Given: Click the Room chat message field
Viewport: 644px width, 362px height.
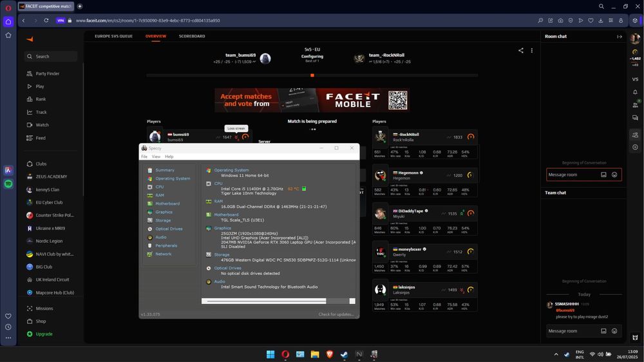Looking at the screenshot, I should 573,175.
